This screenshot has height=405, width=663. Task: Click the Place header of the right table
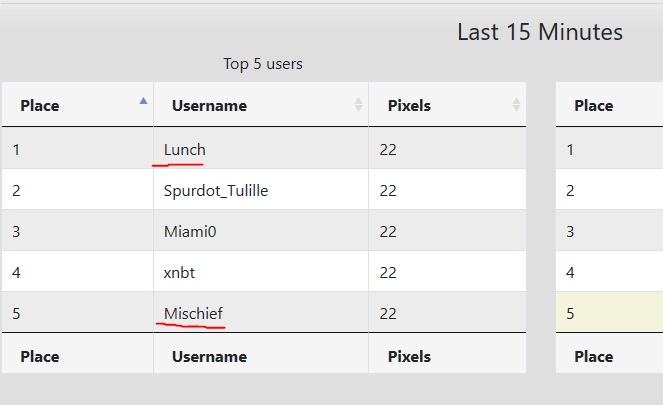[x=593, y=105]
